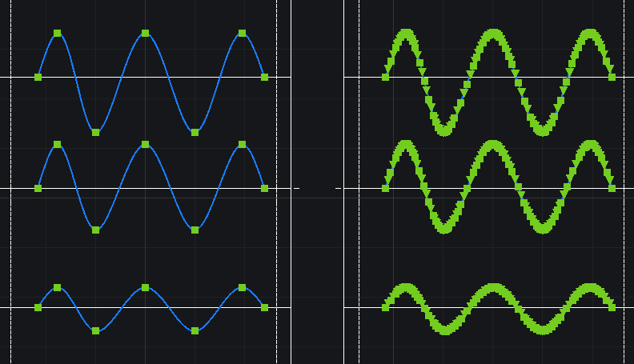The image size is (634, 364).
Task: Select first peak keyframe on top-left curve
Action: click(x=58, y=34)
